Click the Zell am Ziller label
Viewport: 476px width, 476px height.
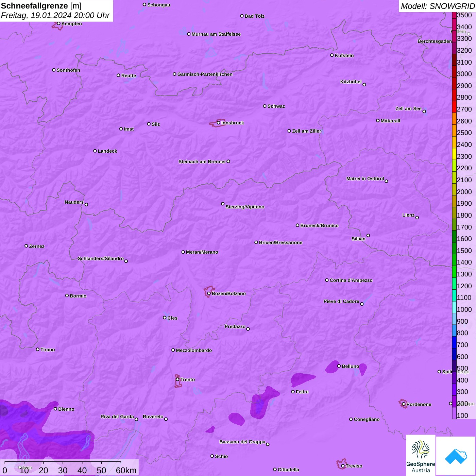point(306,131)
